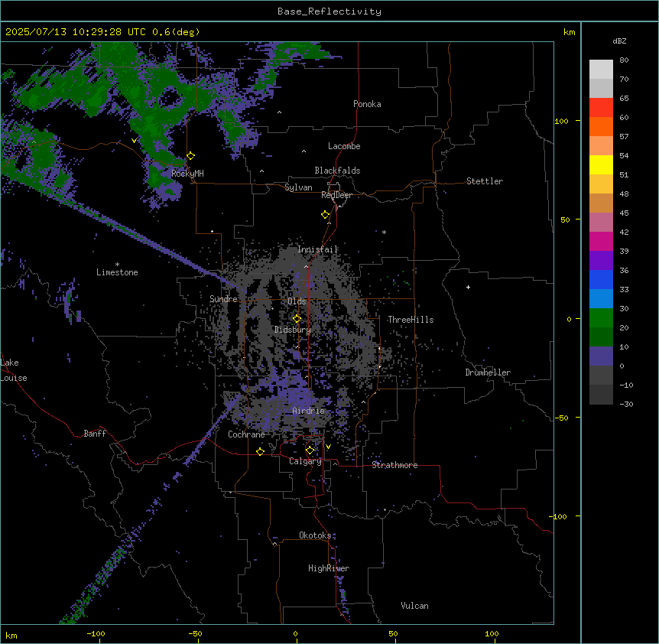Click the ThreeHills town label
This screenshot has height=644, width=659.
point(411,320)
